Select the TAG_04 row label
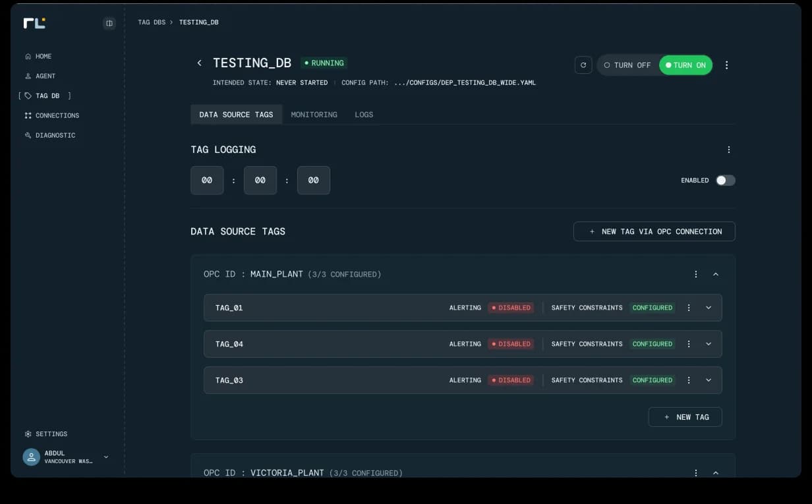This screenshot has width=812, height=504. 229,344
